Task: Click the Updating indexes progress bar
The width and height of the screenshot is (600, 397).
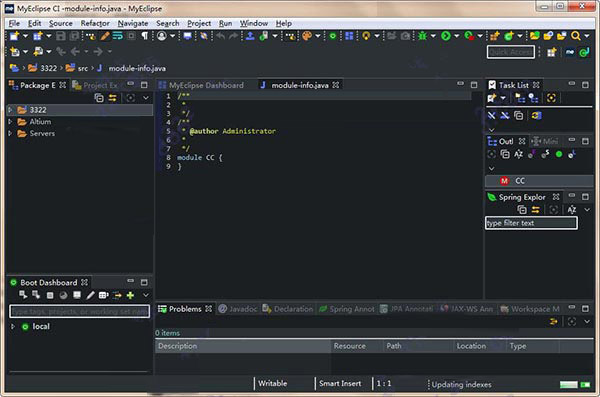Action: (569, 384)
